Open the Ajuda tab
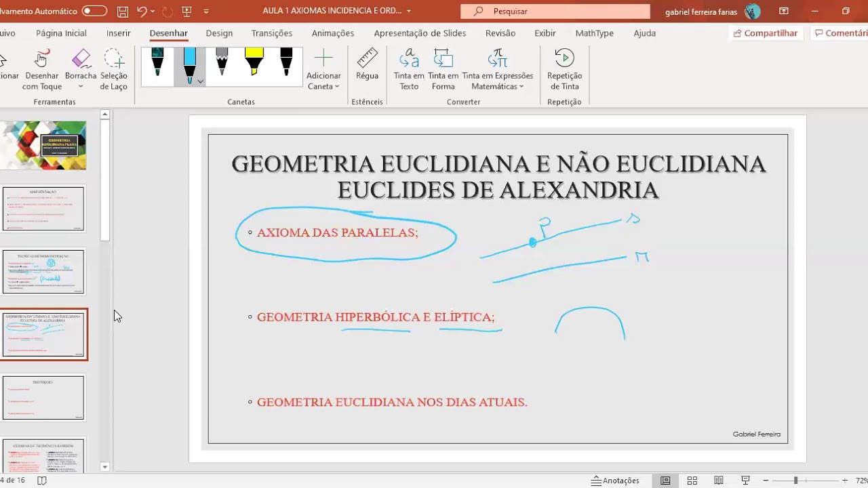Image resolution: width=868 pixels, height=488 pixels. [644, 33]
